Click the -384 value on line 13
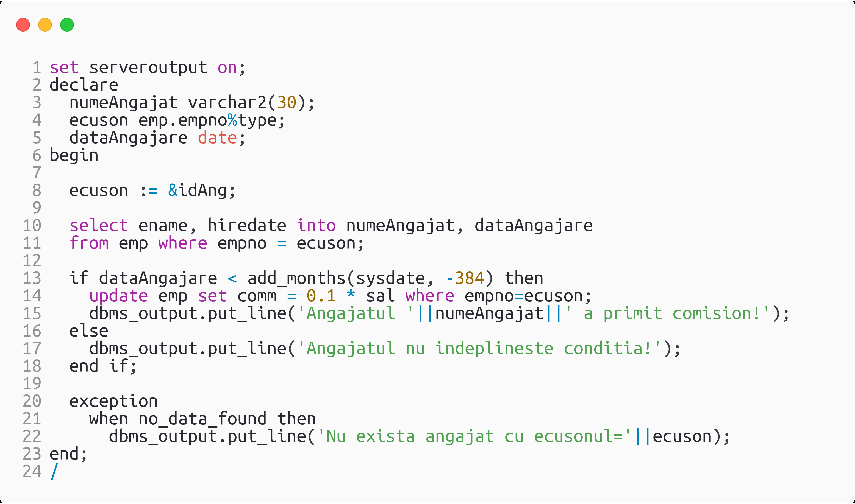The width and height of the screenshot is (855, 504). pyautogui.click(x=465, y=278)
